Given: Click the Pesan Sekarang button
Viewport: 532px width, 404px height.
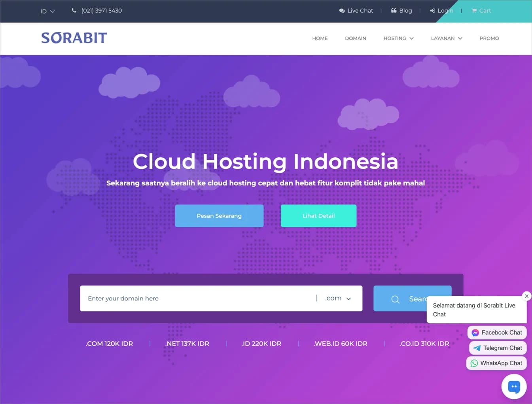Looking at the screenshot, I should coord(219,216).
